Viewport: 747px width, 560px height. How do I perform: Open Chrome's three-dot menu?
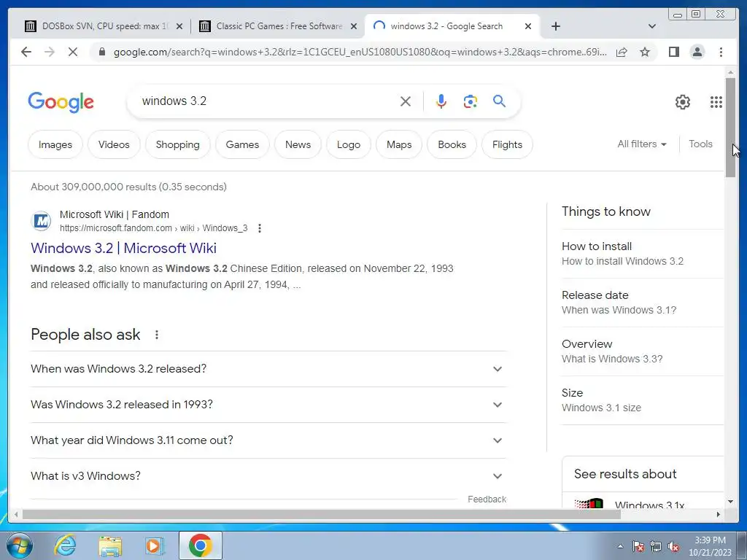[721, 52]
